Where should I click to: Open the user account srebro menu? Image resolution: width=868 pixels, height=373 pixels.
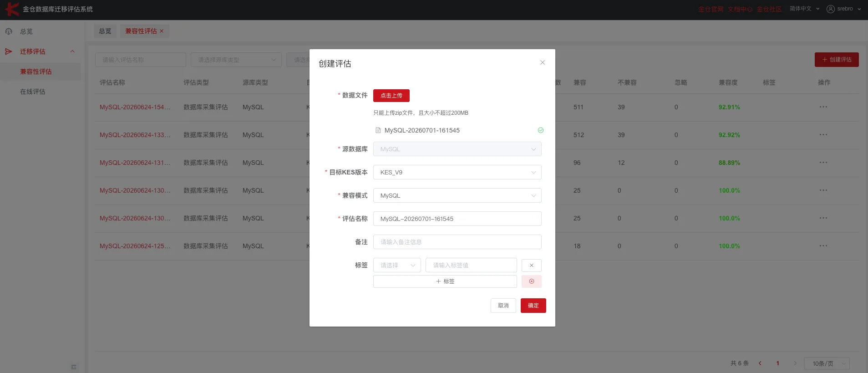pyautogui.click(x=844, y=9)
